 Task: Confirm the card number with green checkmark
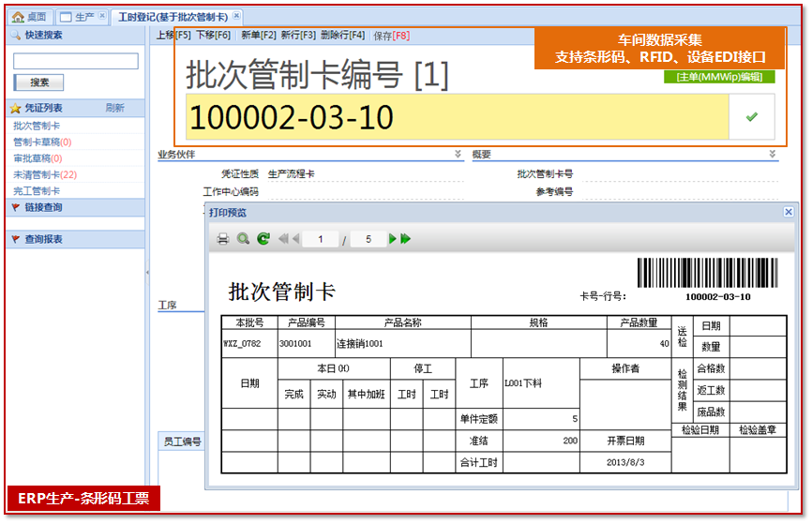752,117
